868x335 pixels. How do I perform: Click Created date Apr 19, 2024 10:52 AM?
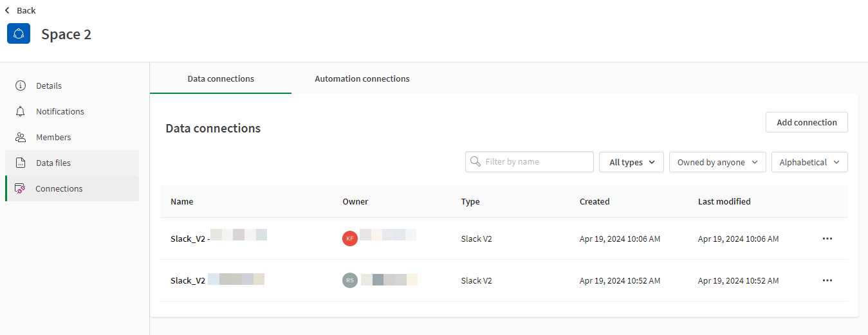(x=620, y=280)
